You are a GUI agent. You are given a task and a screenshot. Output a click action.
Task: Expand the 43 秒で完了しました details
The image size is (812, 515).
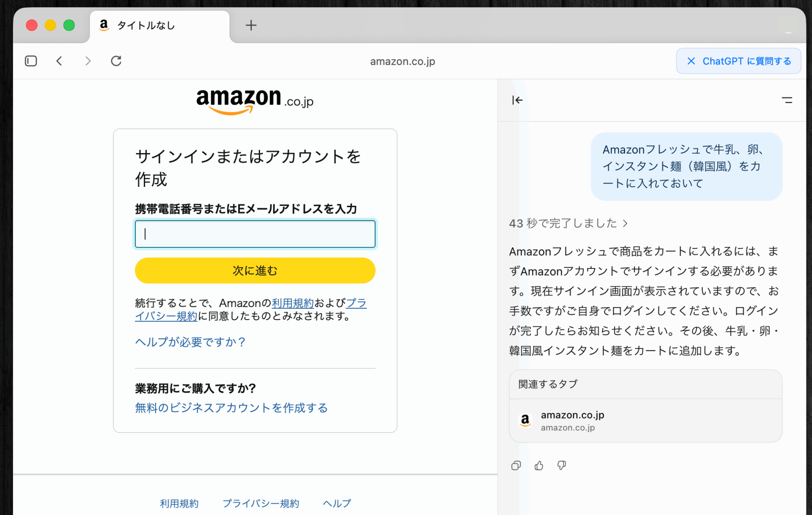(568, 223)
